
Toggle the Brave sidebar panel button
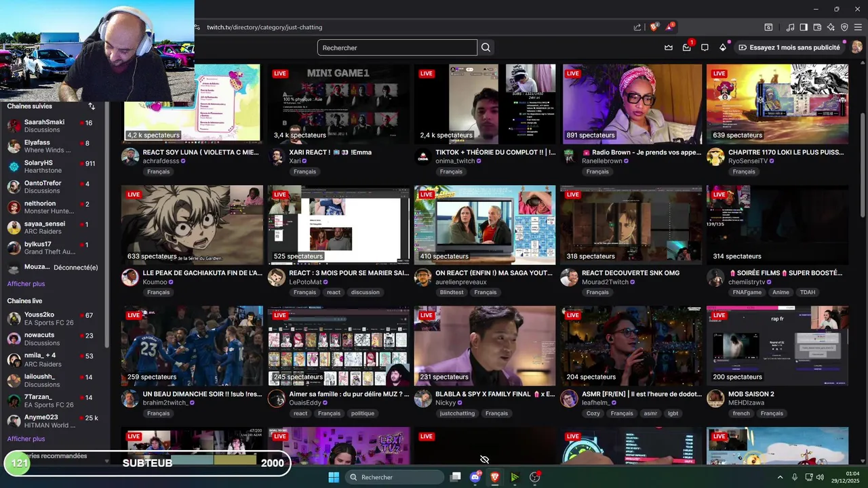coord(804,27)
